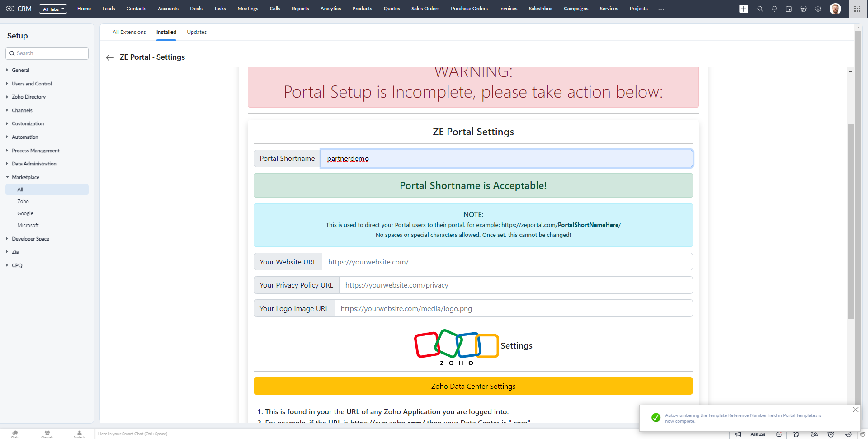Click the Zoho logo in settings panel
868x439 pixels.
(x=456, y=347)
